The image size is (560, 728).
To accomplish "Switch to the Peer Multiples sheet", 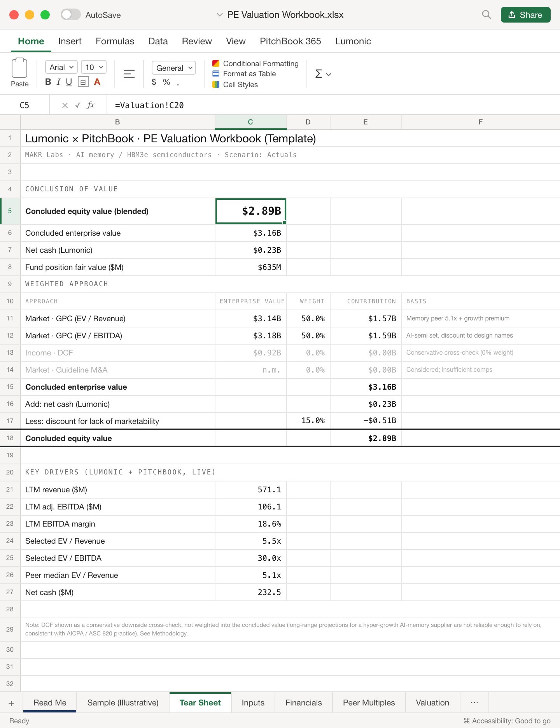I will coord(369,703).
